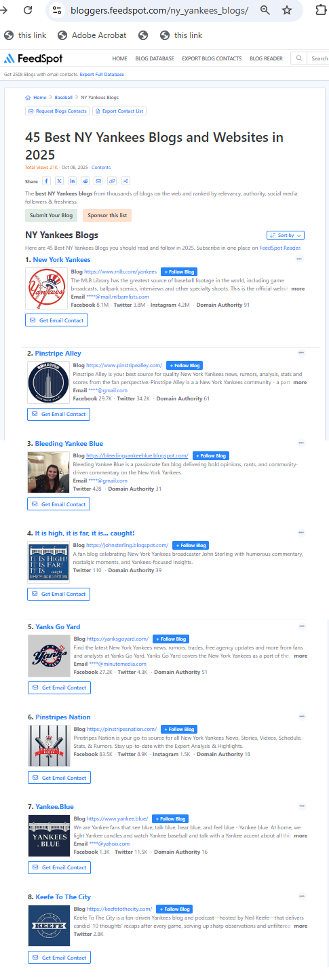Click Sponsor this list button
329x980 pixels.
107,215
